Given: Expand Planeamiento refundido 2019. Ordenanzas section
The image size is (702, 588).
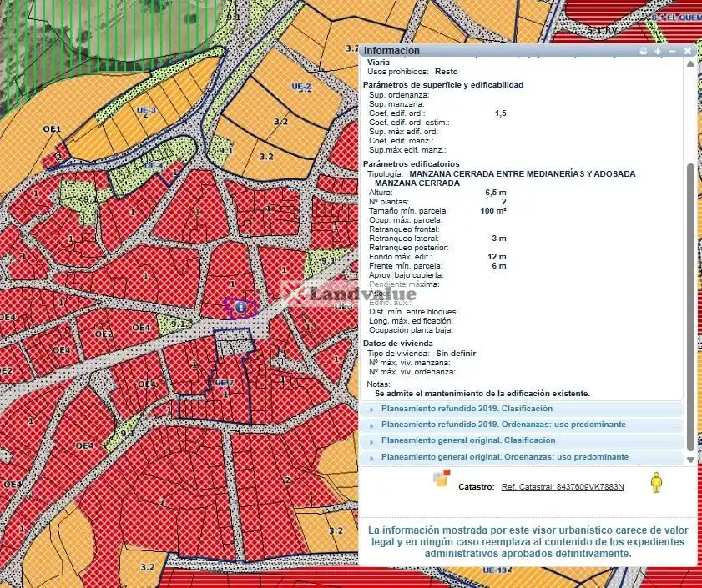Looking at the screenshot, I should pyautogui.click(x=522, y=425).
